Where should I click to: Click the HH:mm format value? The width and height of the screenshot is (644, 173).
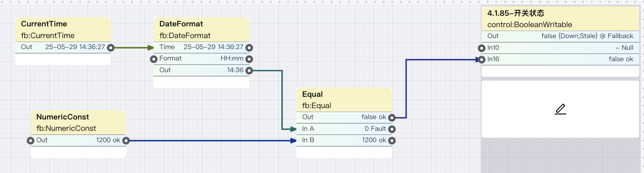tap(232, 59)
